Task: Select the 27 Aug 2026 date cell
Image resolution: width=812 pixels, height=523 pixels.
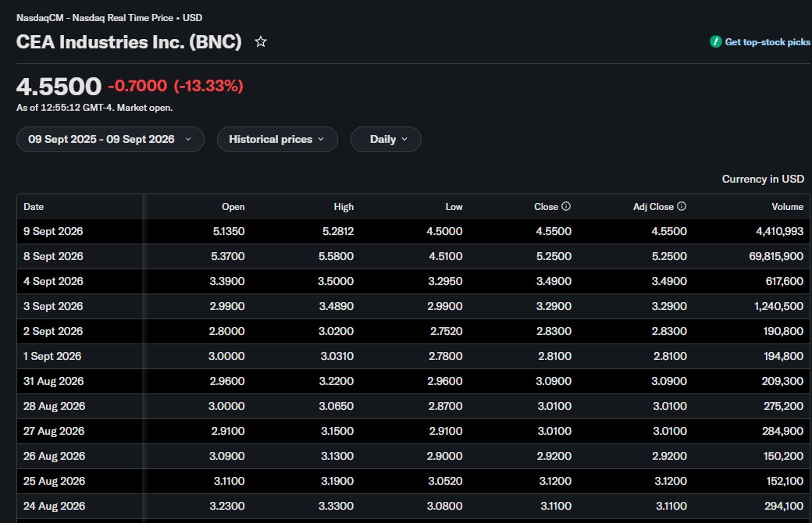Action: click(x=53, y=431)
